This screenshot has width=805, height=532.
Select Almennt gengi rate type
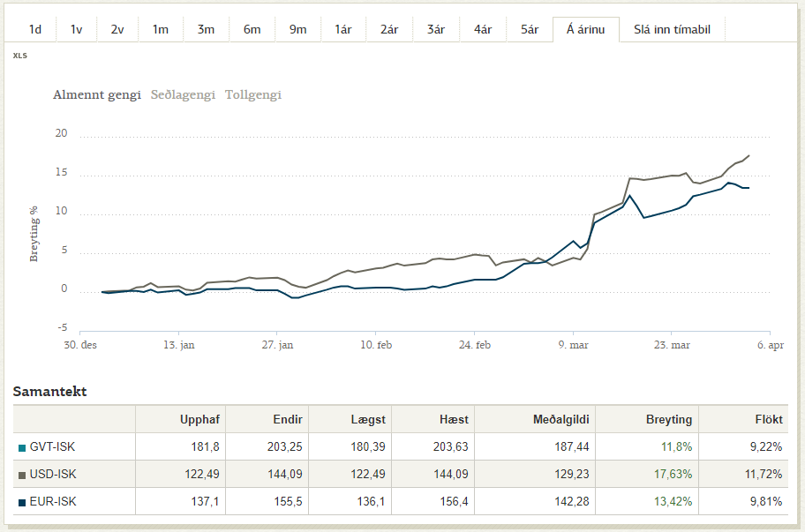(97, 94)
